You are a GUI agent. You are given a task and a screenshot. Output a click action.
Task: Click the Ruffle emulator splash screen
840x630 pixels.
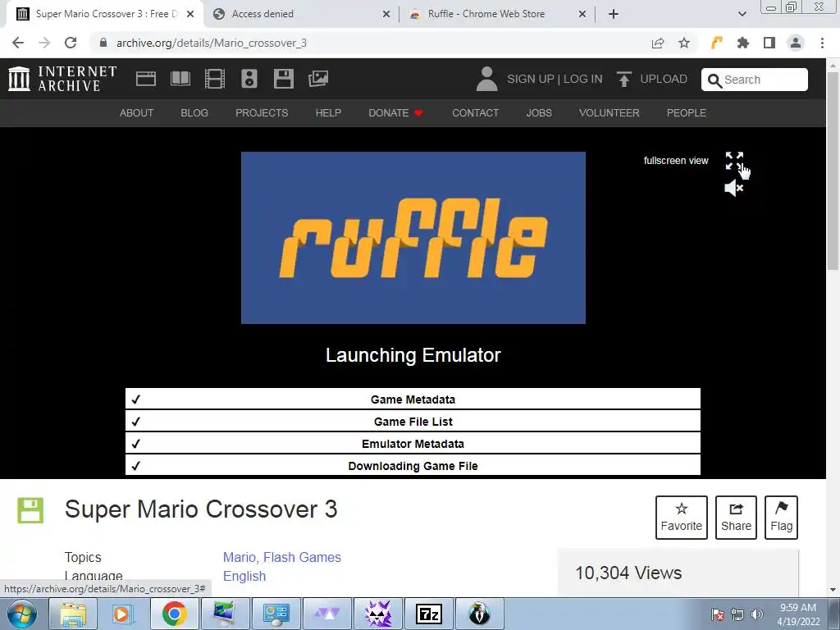click(x=413, y=238)
